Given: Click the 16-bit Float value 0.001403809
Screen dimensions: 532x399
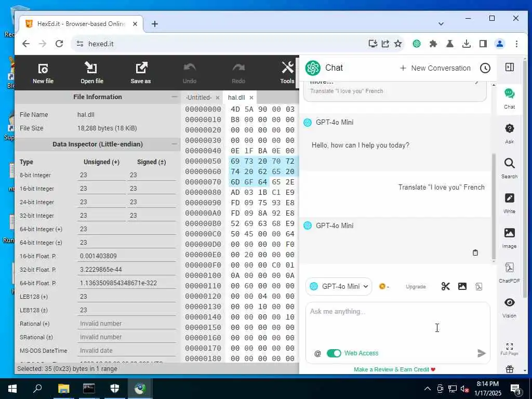Looking at the screenshot, I should tap(127, 256).
